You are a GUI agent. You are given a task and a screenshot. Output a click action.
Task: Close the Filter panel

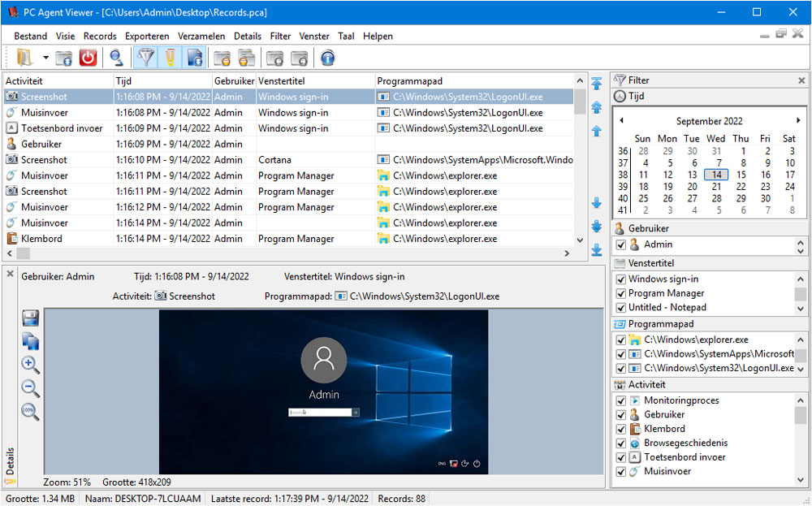click(801, 80)
